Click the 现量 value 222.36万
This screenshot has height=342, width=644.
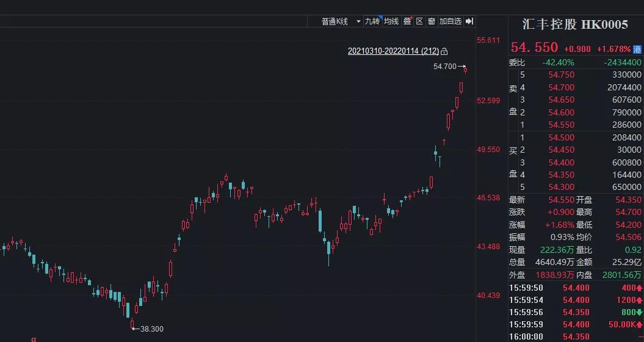(557, 250)
